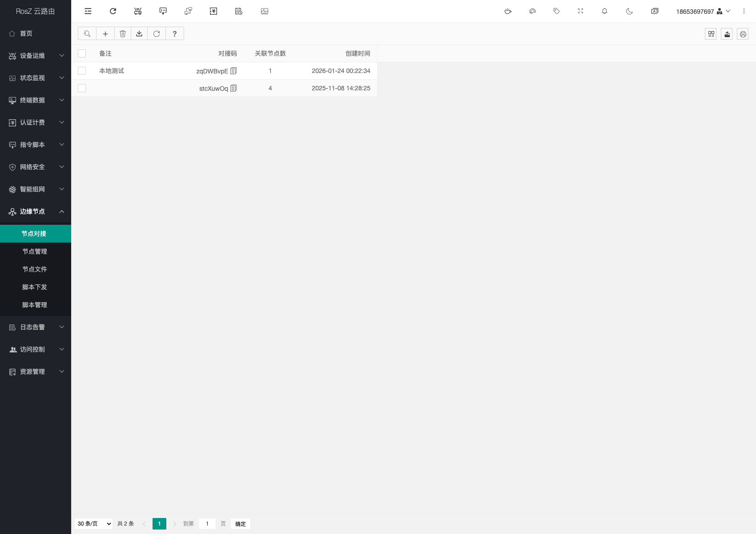Click the search icon in table toolbar
756x534 pixels.
(x=87, y=34)
